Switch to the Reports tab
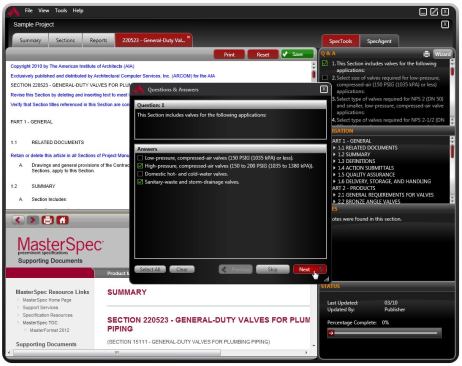Viewport: 462px width, 366px height. coord(99,40)
